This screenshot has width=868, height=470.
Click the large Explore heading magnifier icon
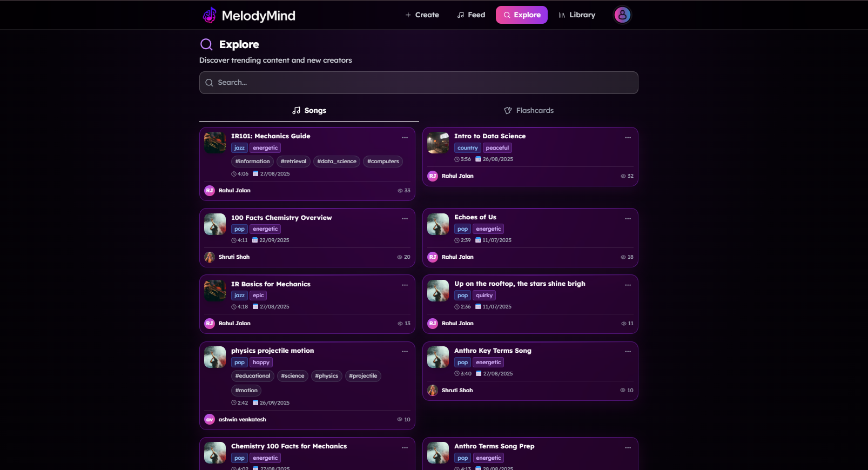[206, 44]
